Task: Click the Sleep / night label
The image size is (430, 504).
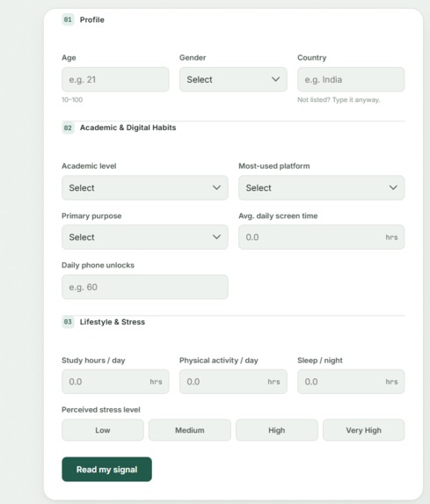Action: 320,361
